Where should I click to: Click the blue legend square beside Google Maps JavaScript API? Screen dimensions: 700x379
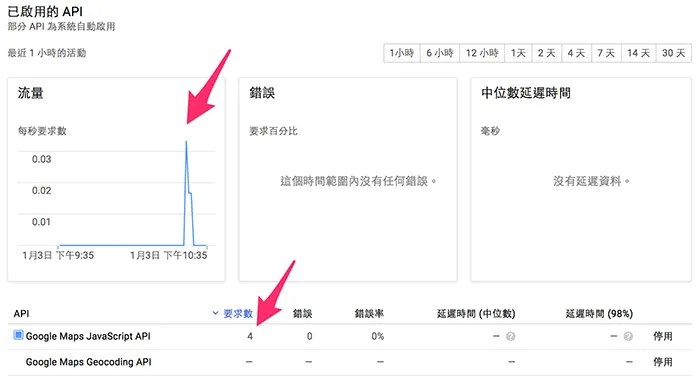click(18, 335)
